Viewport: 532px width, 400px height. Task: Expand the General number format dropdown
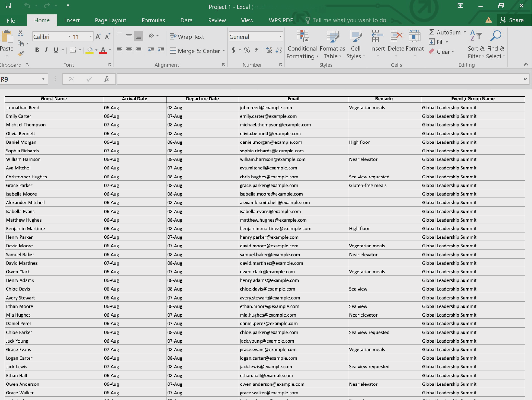point(280,37)
